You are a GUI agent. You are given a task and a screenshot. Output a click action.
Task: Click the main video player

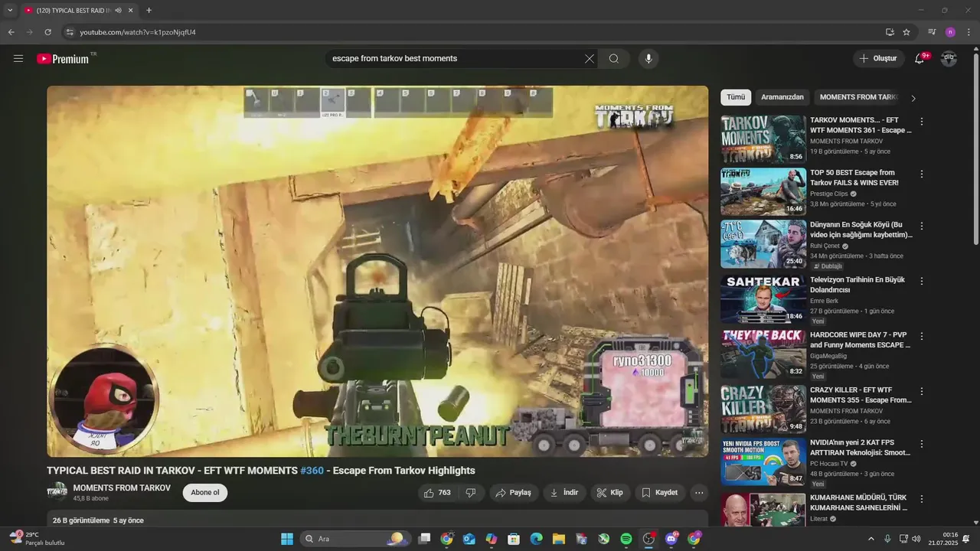click(377, 272)
